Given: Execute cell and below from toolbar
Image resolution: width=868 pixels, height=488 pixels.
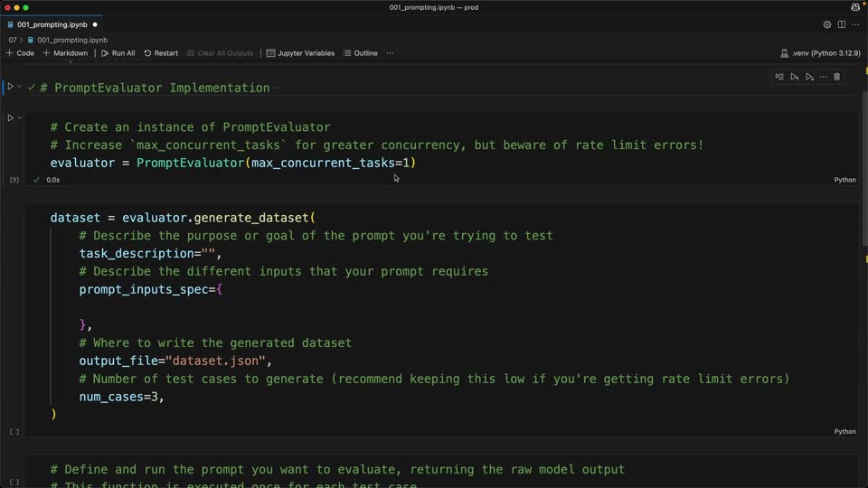Looking at the screenshot, I should [x=809, y=77].
